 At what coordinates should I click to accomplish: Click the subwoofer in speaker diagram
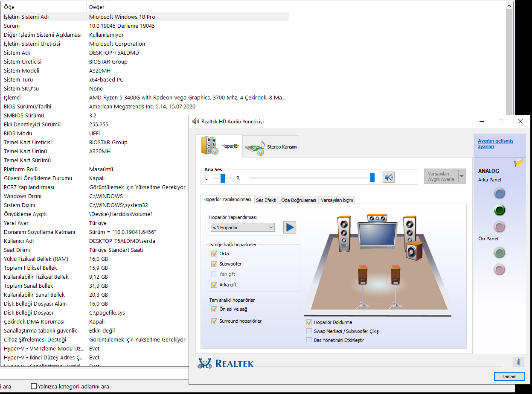point(414,251)
